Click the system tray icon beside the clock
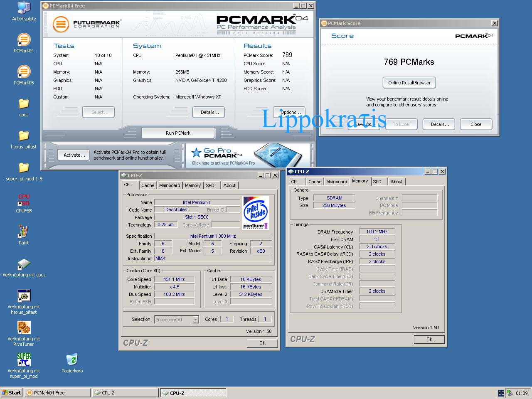Viewport: 532px width, 399px height. tap(510, 393)
